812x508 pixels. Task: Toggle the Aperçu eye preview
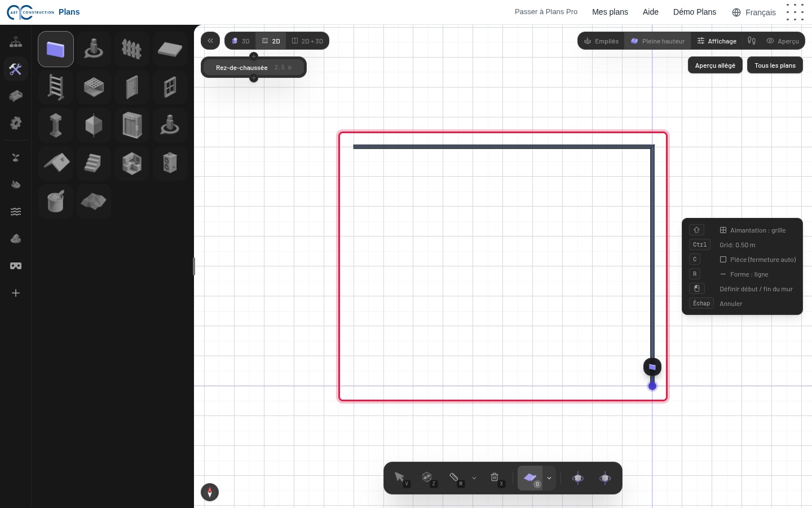click(x=783, y=41)
